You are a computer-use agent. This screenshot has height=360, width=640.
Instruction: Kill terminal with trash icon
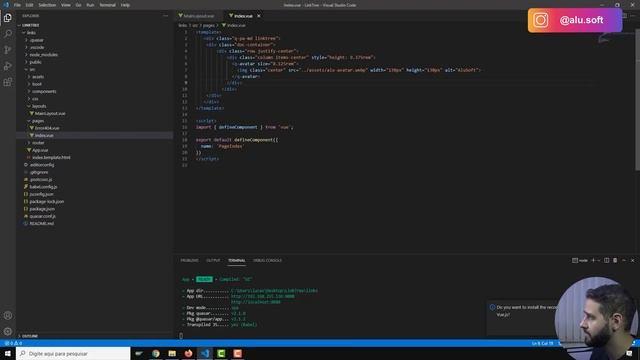pos(615,260)
